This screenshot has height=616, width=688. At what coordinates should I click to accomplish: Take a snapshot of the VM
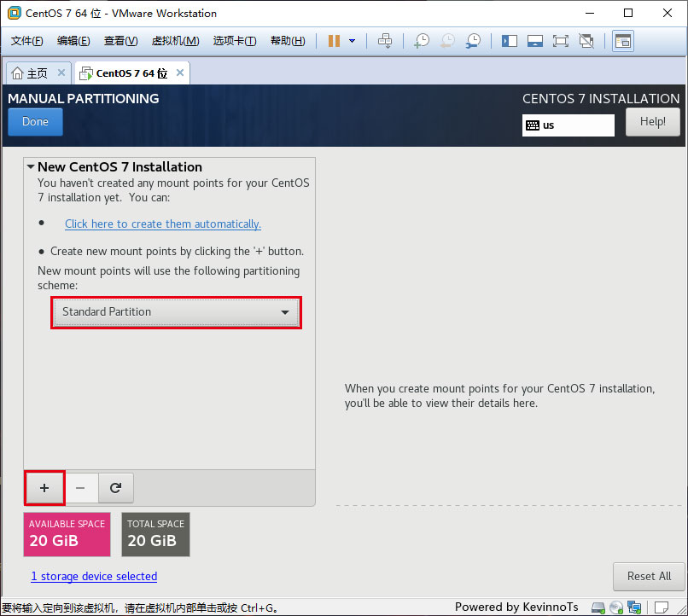422,41
